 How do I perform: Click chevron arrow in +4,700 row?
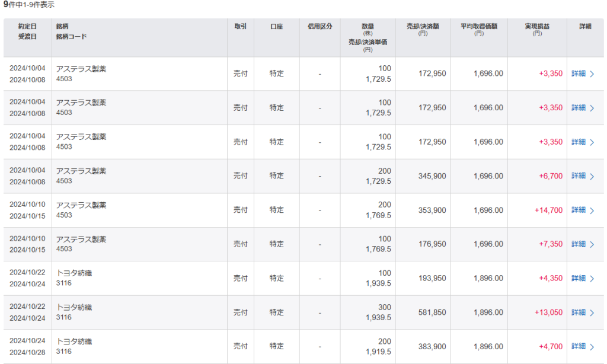pyautogui.click(x=592, y=347)
